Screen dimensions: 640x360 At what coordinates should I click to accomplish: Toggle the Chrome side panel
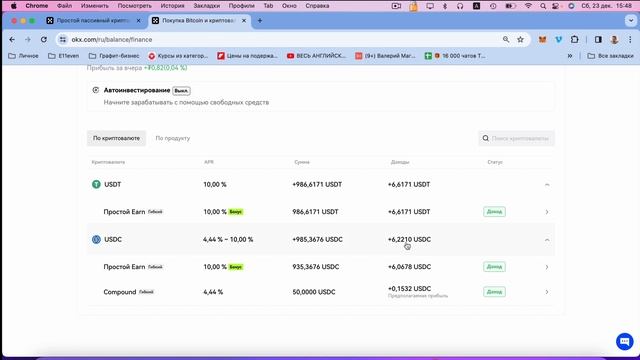598,40
